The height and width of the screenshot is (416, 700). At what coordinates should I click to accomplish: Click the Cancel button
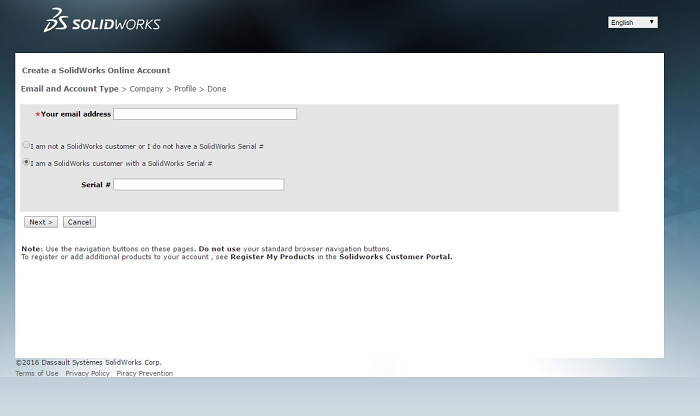click(79, 222)
